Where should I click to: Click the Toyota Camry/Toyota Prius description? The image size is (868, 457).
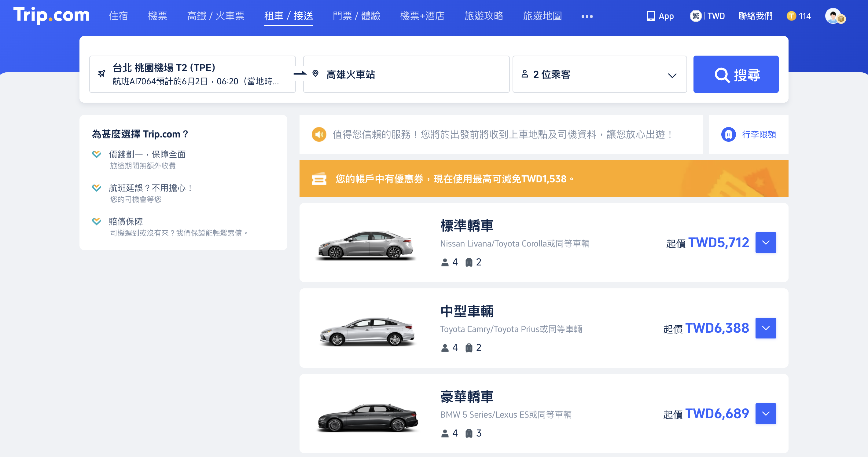click(x=511, y=329)
